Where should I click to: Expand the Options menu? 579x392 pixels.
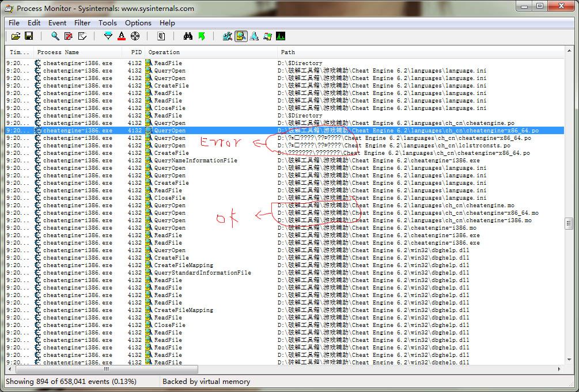[x=138, y=23]
